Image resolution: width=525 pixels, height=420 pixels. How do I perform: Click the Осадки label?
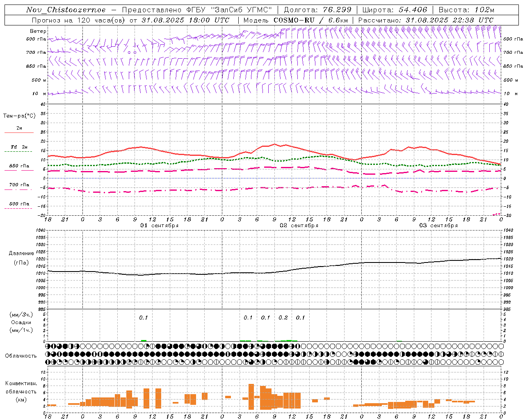(21, 322)
